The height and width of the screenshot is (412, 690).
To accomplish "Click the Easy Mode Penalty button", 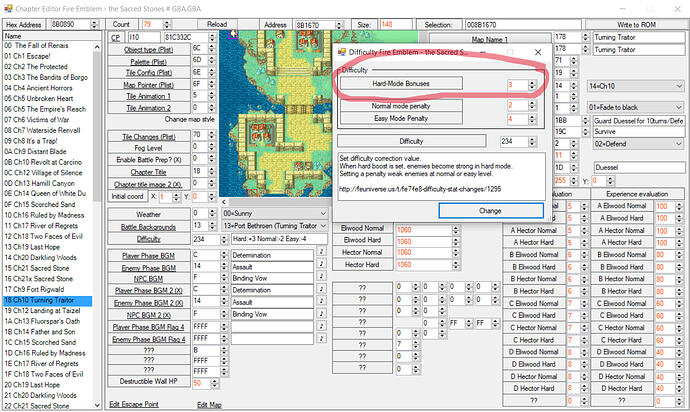I will pos(401,118).
